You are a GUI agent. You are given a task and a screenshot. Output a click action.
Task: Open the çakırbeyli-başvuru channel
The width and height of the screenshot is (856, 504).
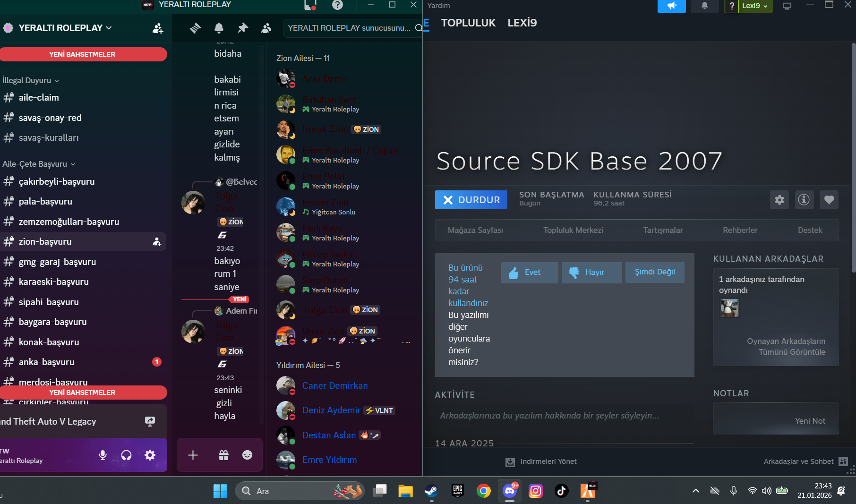pos(83,182)
